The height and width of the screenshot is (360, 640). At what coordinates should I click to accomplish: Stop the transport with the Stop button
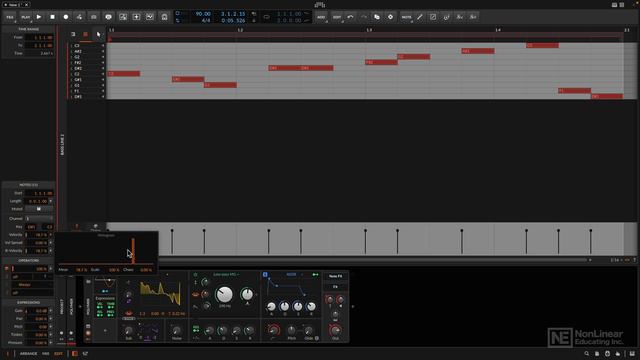52,17
